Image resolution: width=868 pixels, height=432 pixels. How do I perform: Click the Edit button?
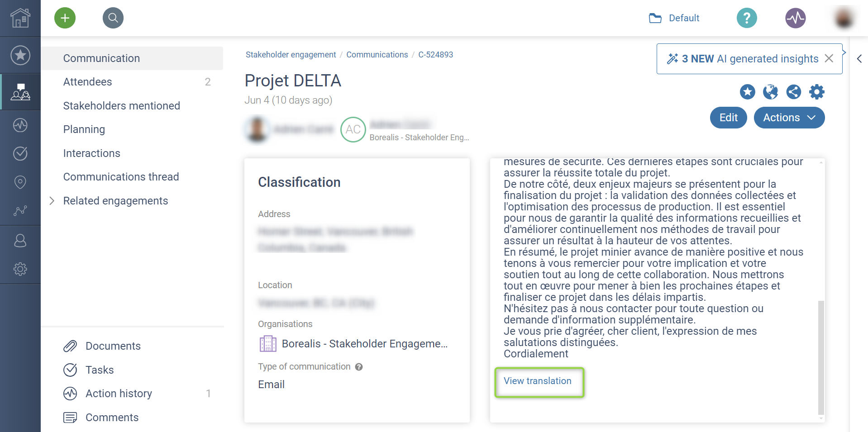[728, 118]
